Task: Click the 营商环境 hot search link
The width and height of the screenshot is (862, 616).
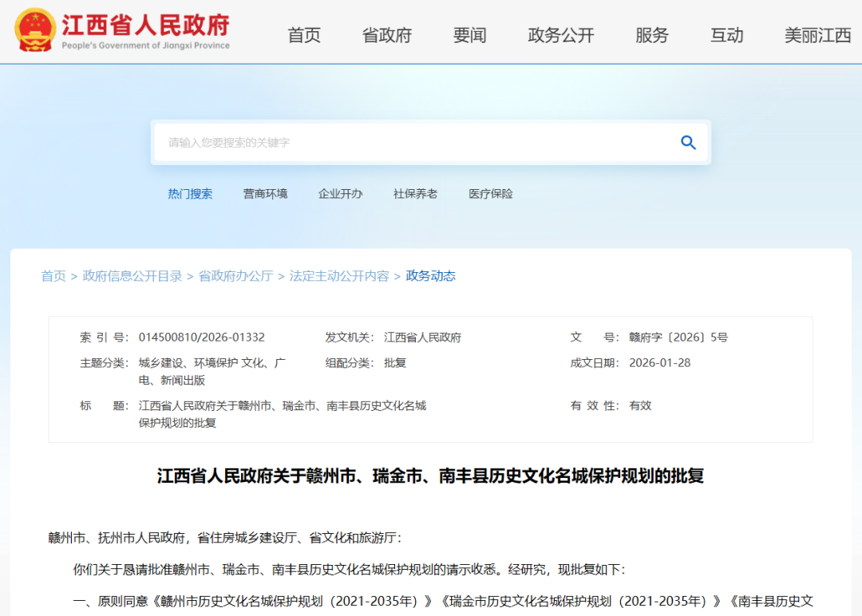Action: tap(265, 194)
